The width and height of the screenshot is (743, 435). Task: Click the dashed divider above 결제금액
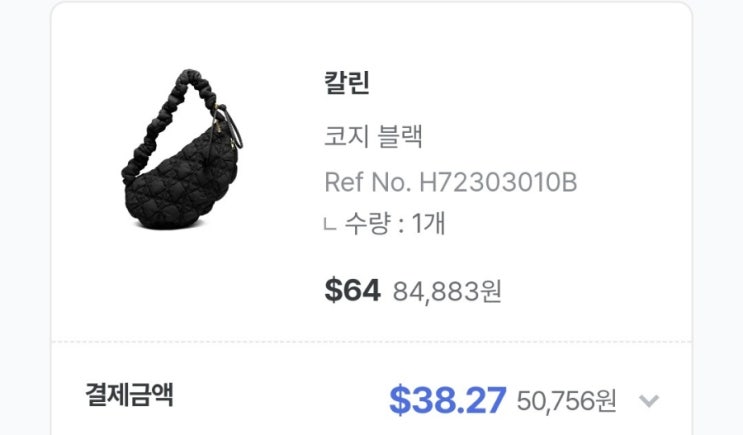[372, 341]
